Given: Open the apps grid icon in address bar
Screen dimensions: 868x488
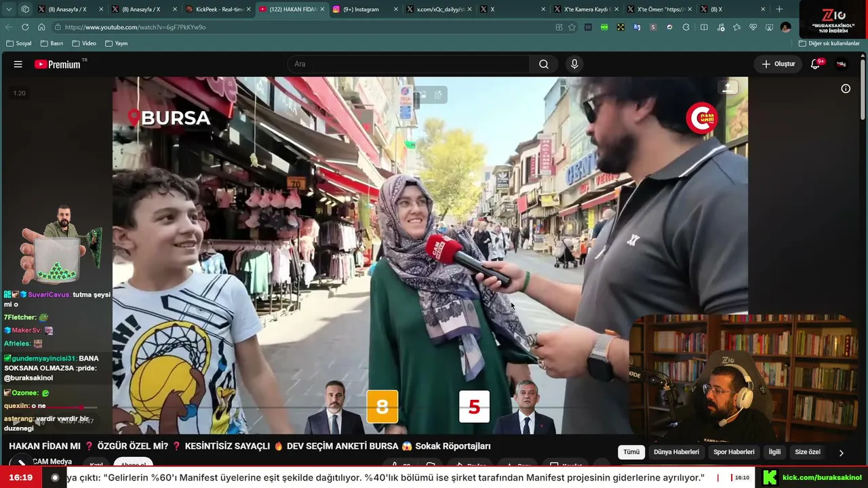Looking at the screenshot, I should (559, 27).
